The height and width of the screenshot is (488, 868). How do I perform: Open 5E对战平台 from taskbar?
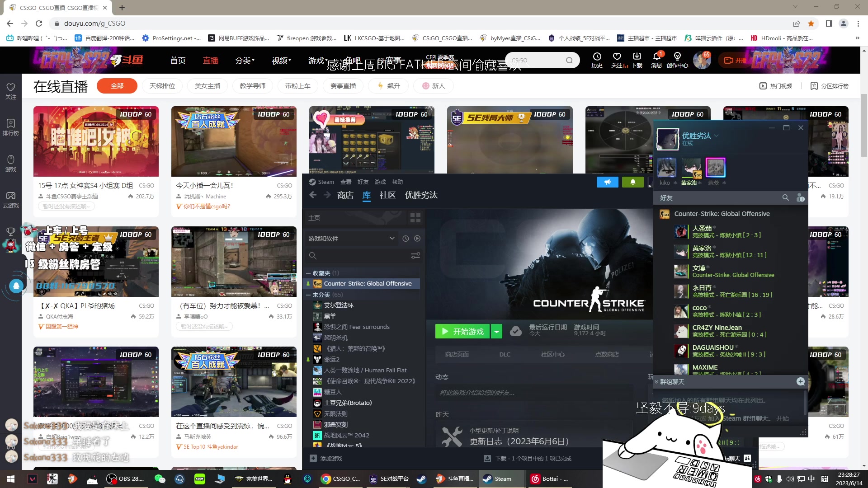(x=389, y=479)
